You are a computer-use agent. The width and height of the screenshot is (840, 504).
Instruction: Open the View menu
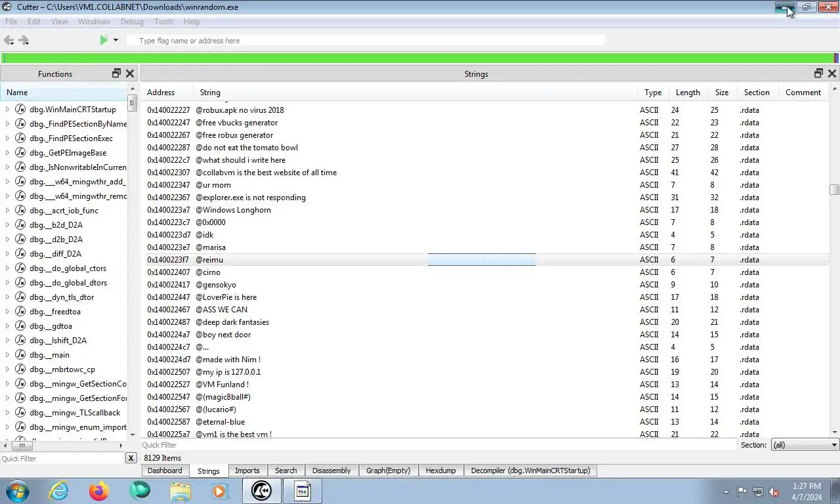pyautogui.click(x=59, y=22)
